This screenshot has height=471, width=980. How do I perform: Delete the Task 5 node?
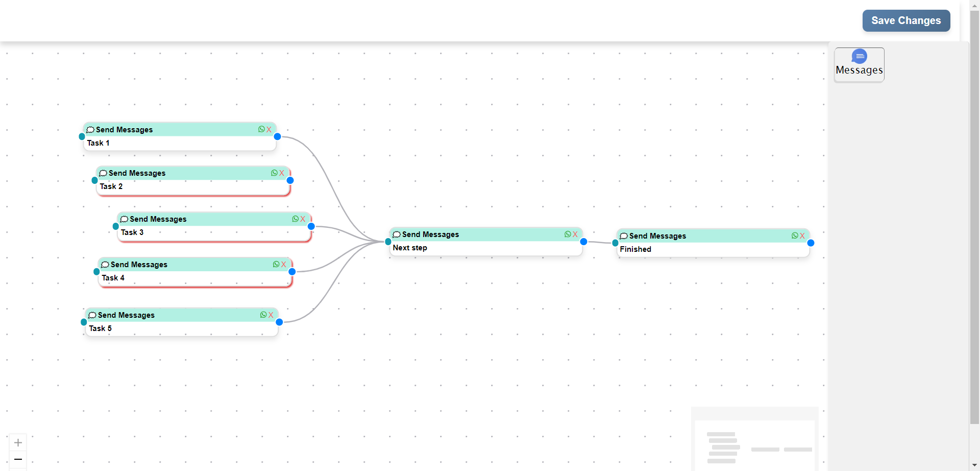[x=271, y=315]
